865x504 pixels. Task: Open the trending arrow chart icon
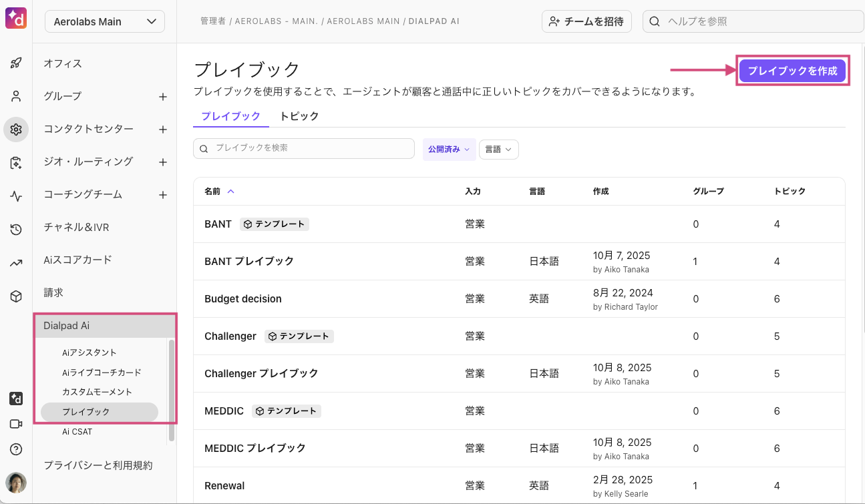pyautogui.click(x=16, y=263)
